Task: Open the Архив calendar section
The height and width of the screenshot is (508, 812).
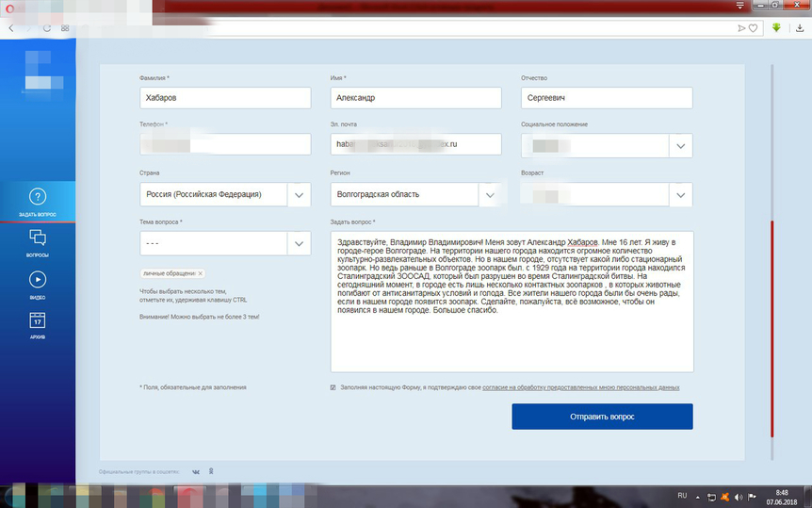Action: point(37,323)
